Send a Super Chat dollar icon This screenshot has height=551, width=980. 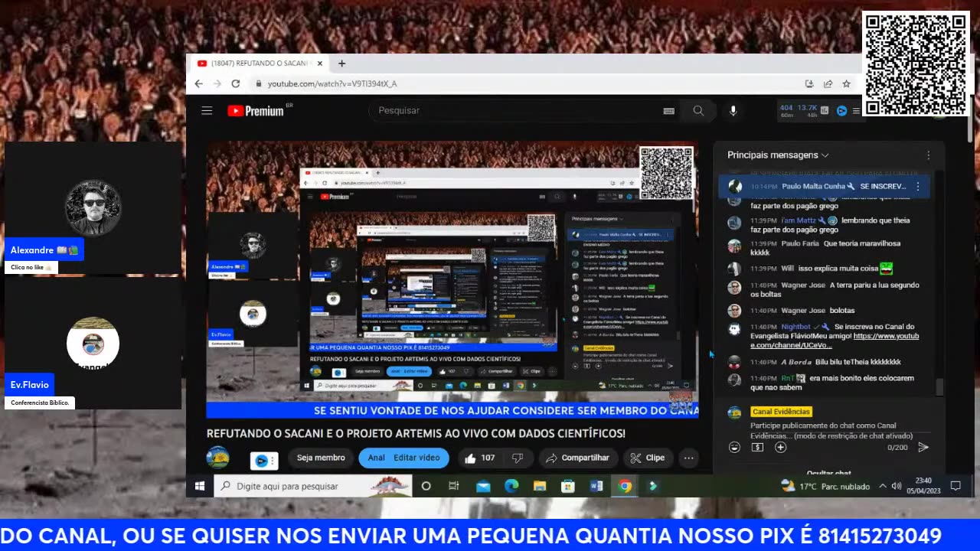[x=757, y=447]
